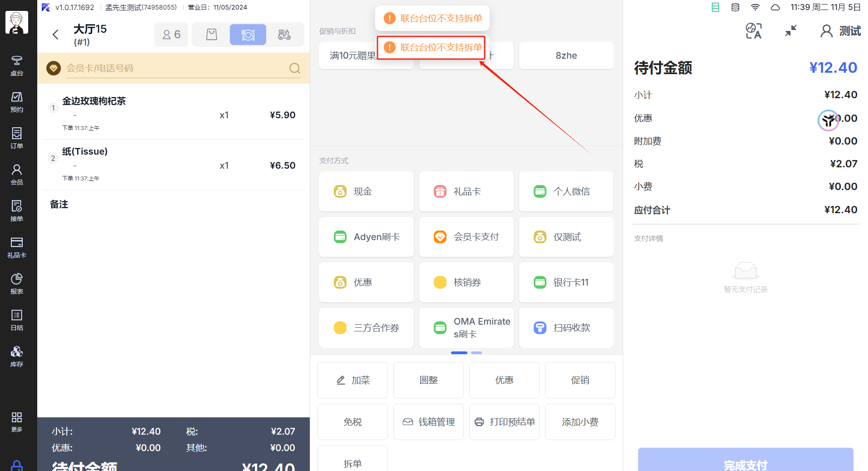Click the floating circular assistant icon
Screen dimensions: 868x471
coord(828,120)
